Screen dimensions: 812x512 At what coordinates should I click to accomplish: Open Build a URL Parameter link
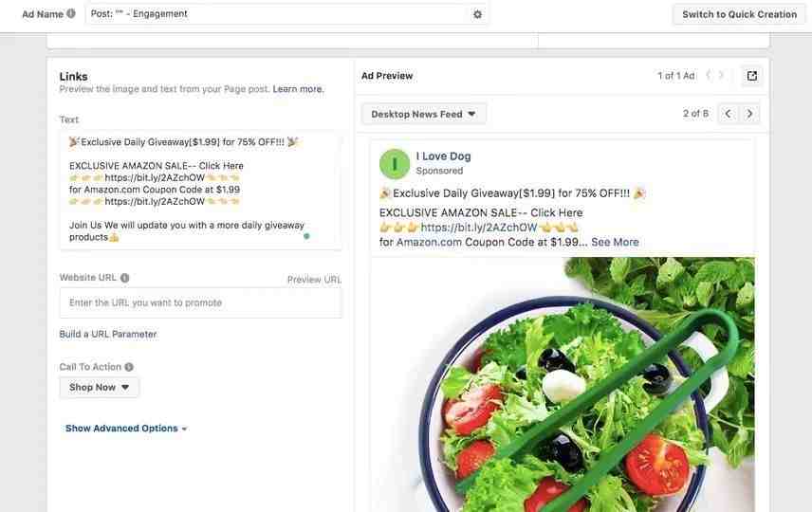(108, 335)
